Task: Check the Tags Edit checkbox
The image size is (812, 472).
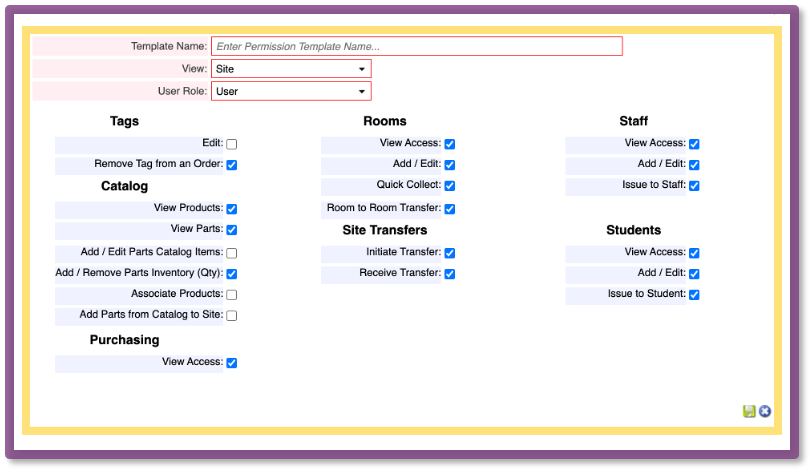Action: 232,144
